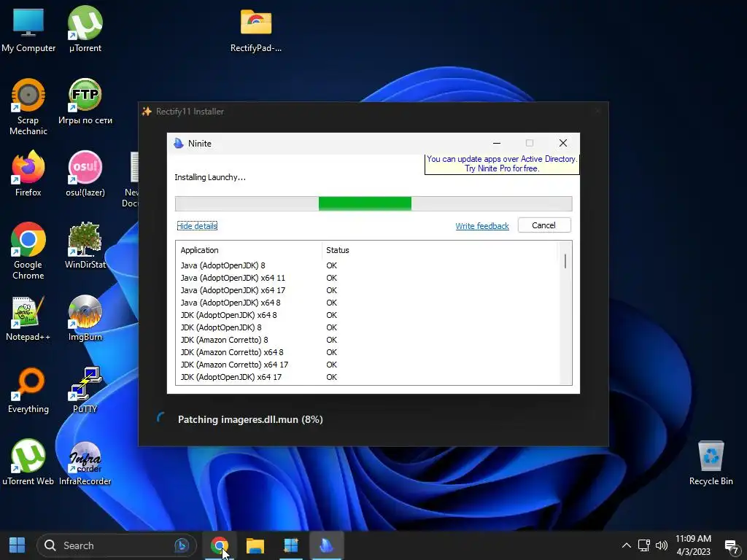Select the Java (AdoptOpenJDK) x64 11 row

[367, 278]
